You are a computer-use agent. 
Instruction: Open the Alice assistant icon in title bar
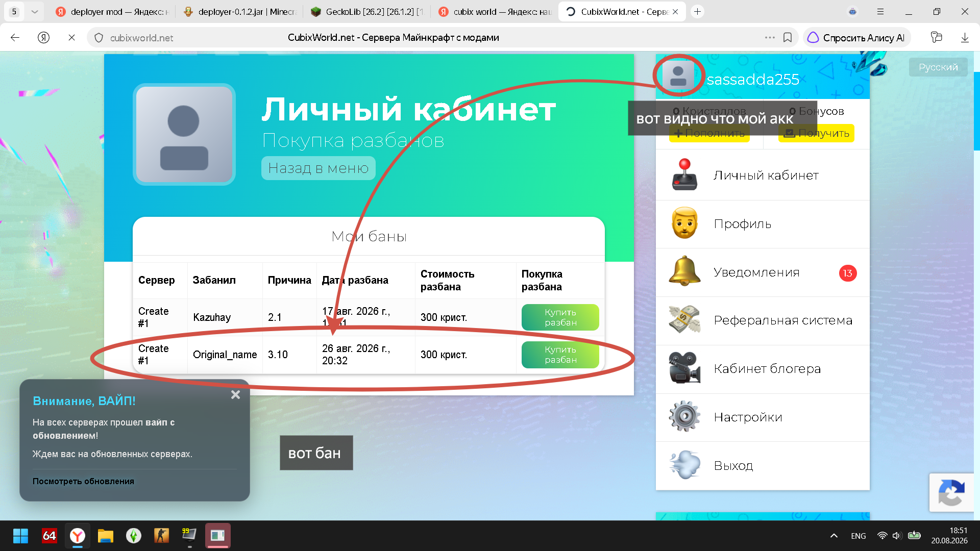852,11
